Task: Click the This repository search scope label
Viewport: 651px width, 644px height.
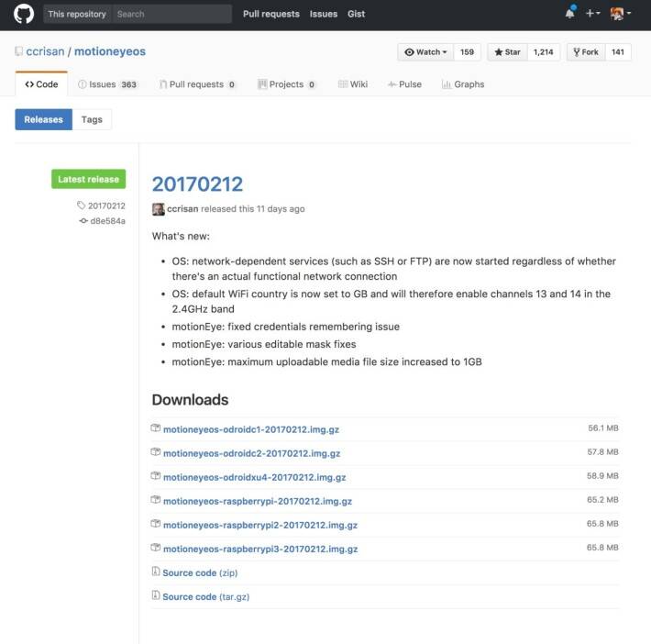Action: [x=77, y=14]
